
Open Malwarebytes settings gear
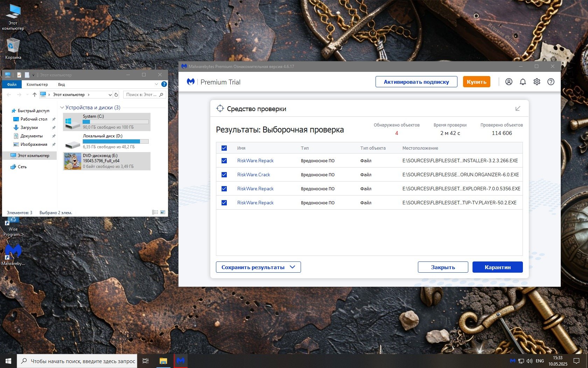(537, 82)
